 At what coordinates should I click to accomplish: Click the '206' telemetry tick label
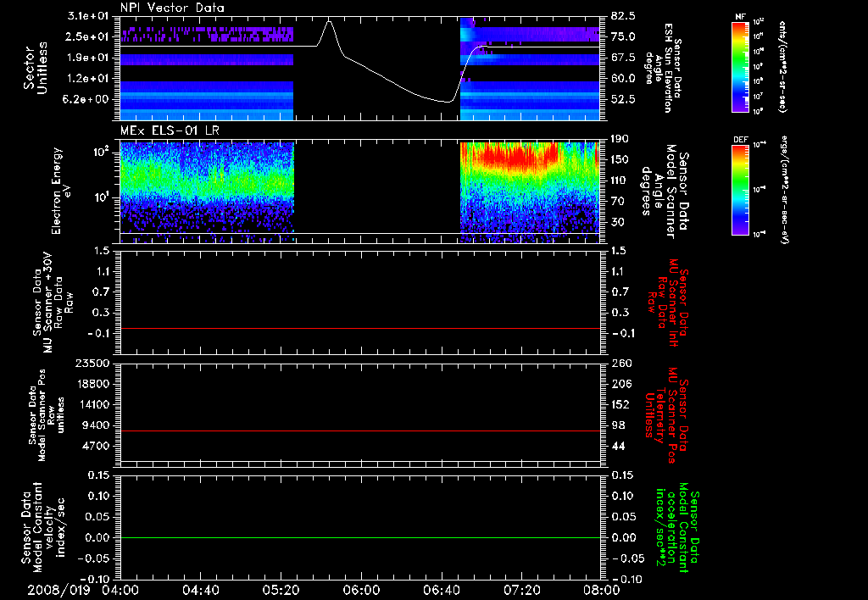(x=620, y=384)
